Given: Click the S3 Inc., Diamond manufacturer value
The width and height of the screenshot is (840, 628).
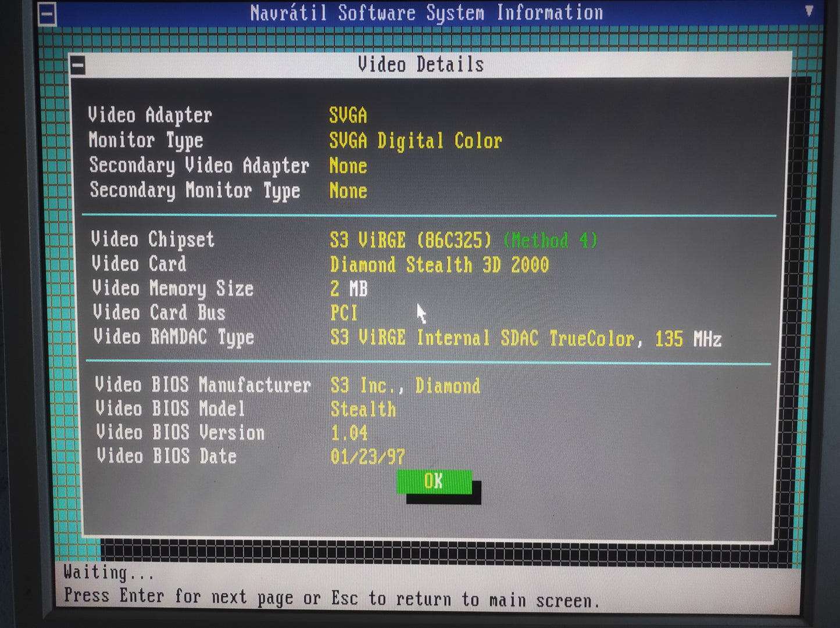Looking at the screenshot, I should click(x=405, y=386).
